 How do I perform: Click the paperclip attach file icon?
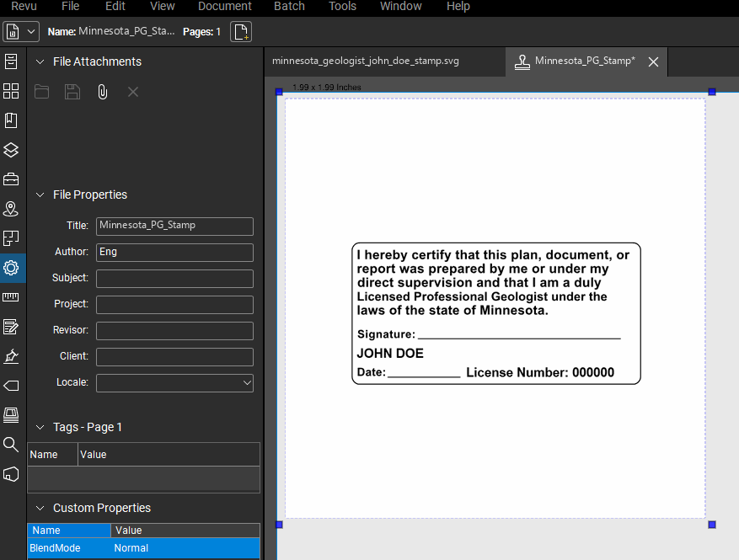point(102,92)
